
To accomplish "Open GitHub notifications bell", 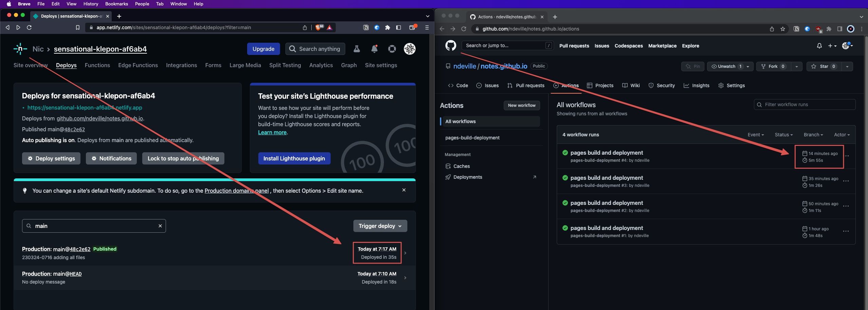I will 819,46.
